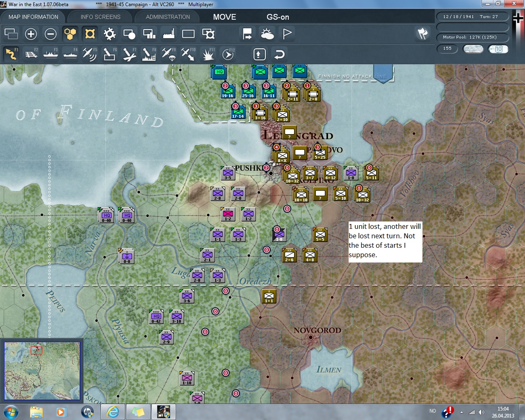The width and height of the screenshot is (525, 420).
Task: Select the green HQ unit counter
Action: (219, 72)
